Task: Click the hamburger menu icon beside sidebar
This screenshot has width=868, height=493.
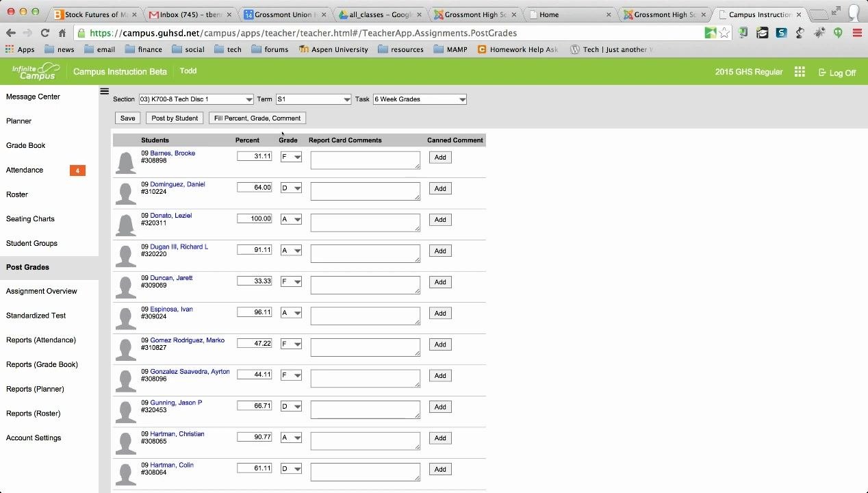Action: tap(104, 91)
